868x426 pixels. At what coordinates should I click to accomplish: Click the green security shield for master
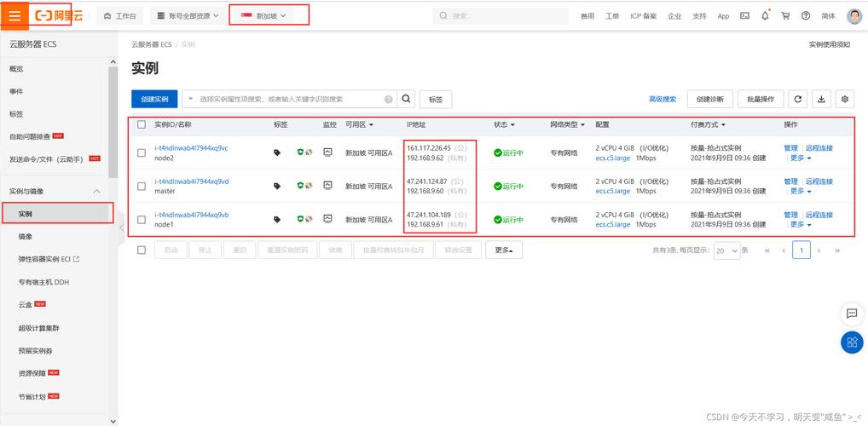click(x=301, y=186)
